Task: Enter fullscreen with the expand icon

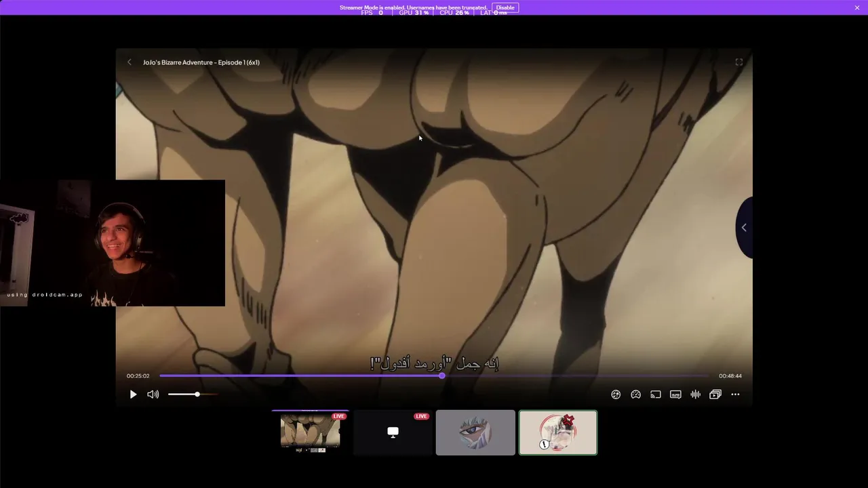Action: (739, 62)
